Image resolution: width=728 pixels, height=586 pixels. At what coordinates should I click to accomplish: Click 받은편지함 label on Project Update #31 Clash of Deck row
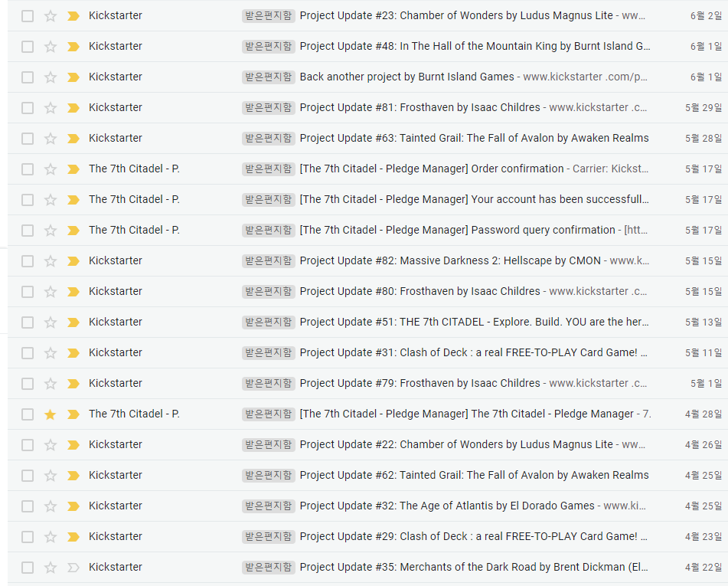click(x=269, y=353)
